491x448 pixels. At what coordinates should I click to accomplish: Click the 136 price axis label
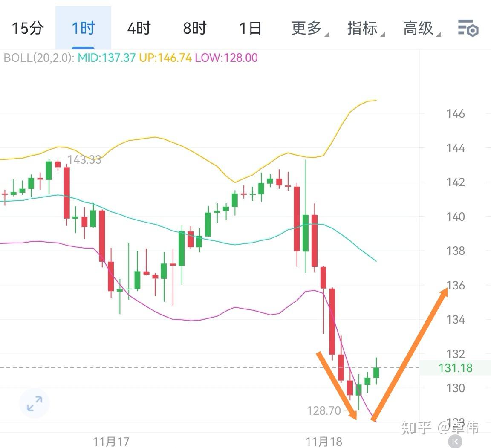[x=456, y=285]
